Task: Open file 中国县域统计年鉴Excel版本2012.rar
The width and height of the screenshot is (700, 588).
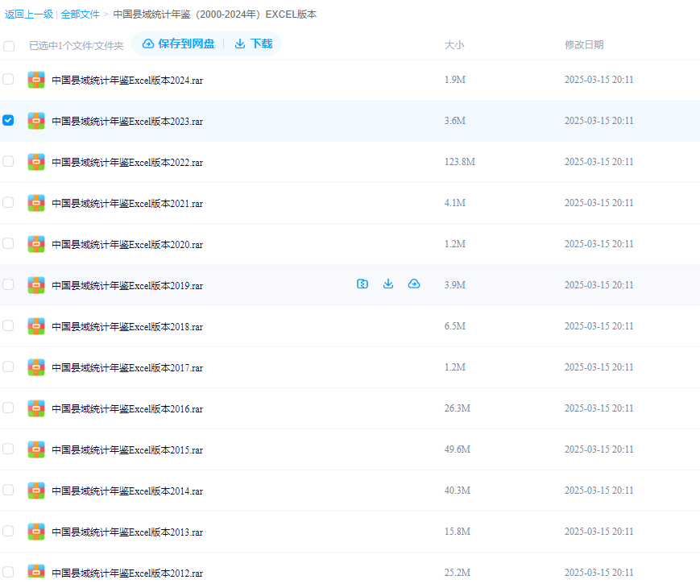Action: point(127,574)
